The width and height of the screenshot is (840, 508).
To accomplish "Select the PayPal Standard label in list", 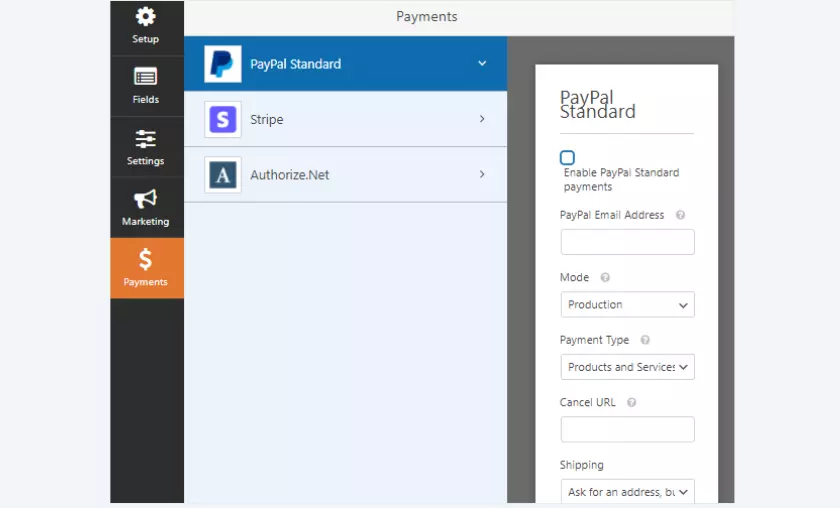I will (x=295, y=64).
